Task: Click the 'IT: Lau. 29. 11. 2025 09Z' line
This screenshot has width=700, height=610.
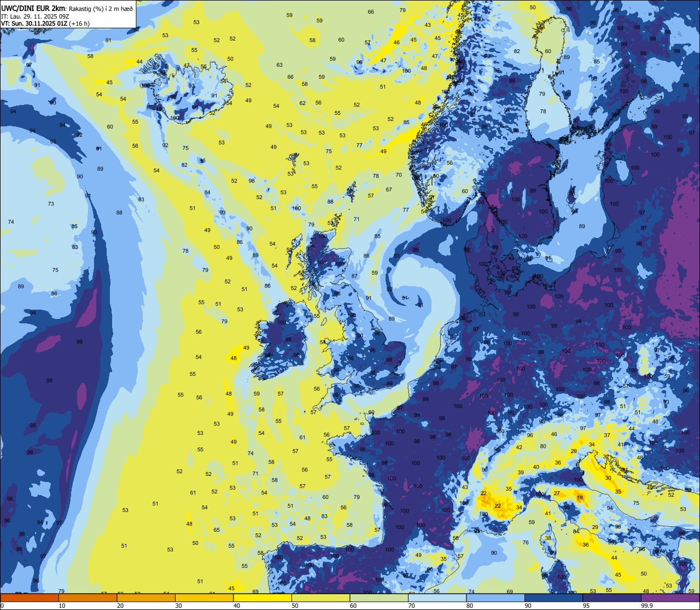Action: point(35,16)
